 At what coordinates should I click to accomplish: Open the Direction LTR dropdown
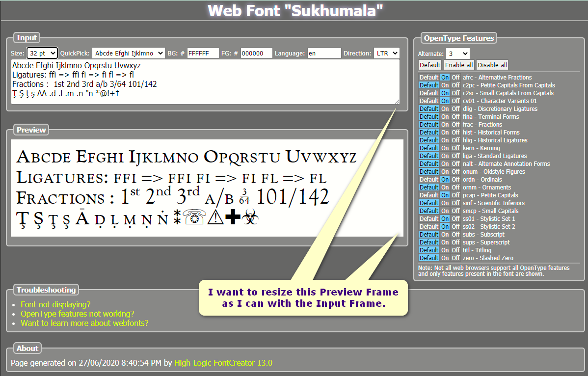click(387, 53)
